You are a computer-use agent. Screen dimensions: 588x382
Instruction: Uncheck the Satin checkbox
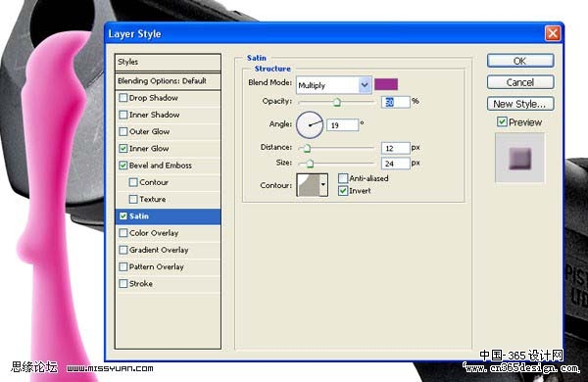[123, 216]
